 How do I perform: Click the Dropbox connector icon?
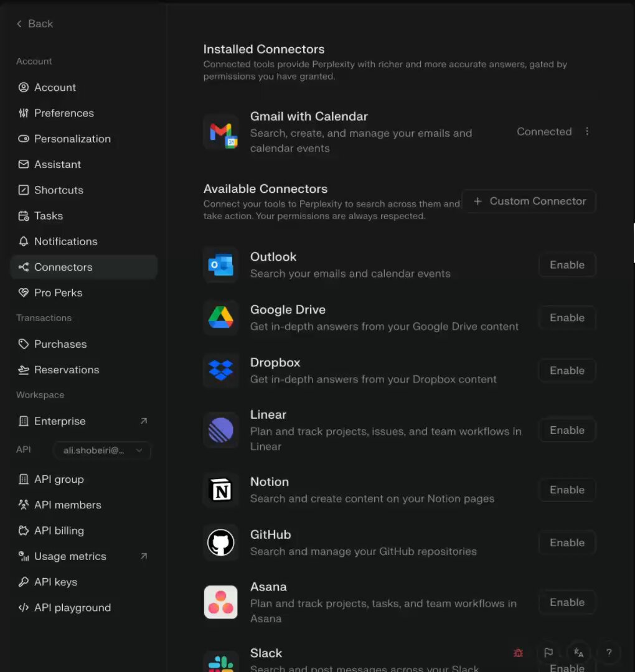coord(221,370)
